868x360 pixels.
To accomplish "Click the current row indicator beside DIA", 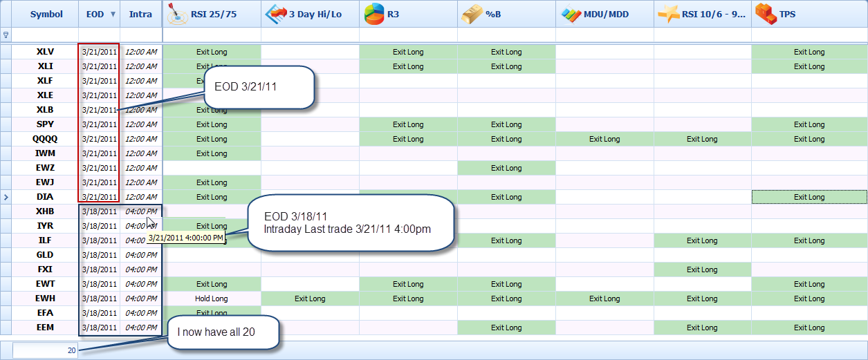I will point(6,197).
